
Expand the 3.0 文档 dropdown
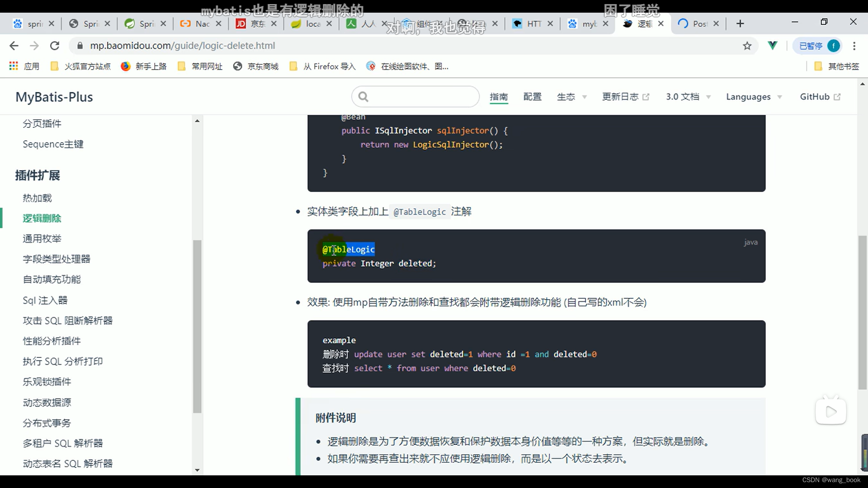688,97
